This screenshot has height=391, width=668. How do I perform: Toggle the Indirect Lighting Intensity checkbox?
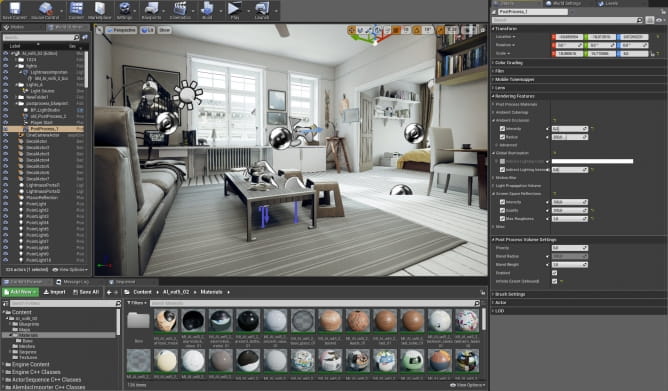tap(502, 170)
